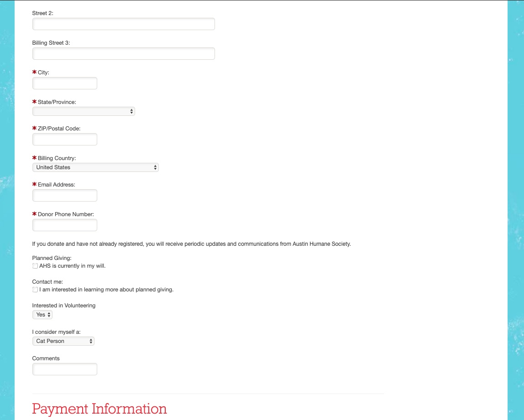Click the 'AHS is currently in my will.' label
The width and height of the screenshot is (524, 420).
click(x=73, y=266)
